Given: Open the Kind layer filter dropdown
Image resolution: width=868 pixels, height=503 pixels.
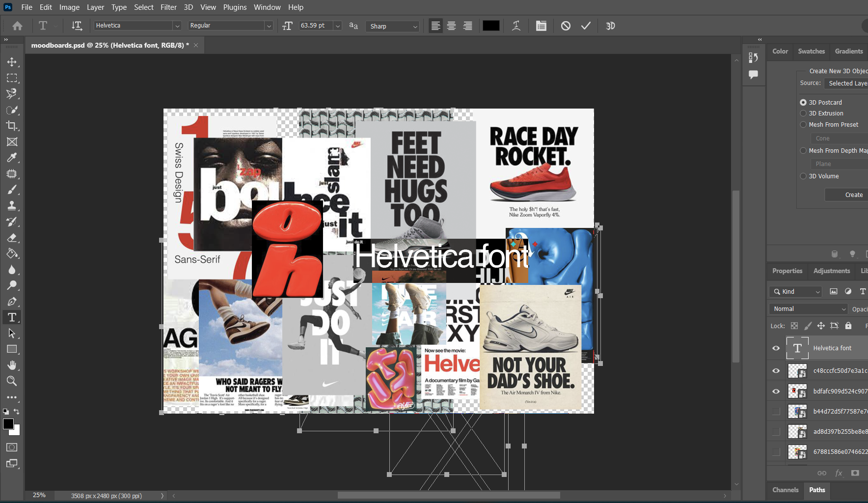Looking at the screenshot, I should (795, 292).
